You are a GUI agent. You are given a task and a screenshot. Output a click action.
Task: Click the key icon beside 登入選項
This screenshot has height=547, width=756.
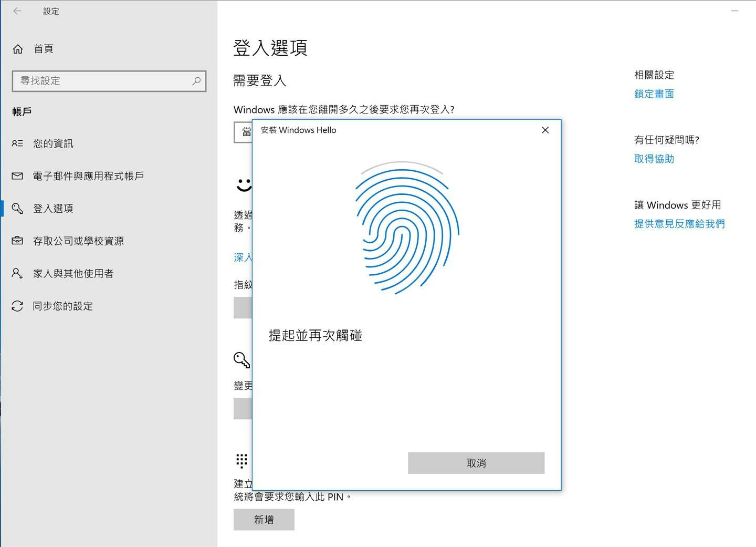pos(17,209)
